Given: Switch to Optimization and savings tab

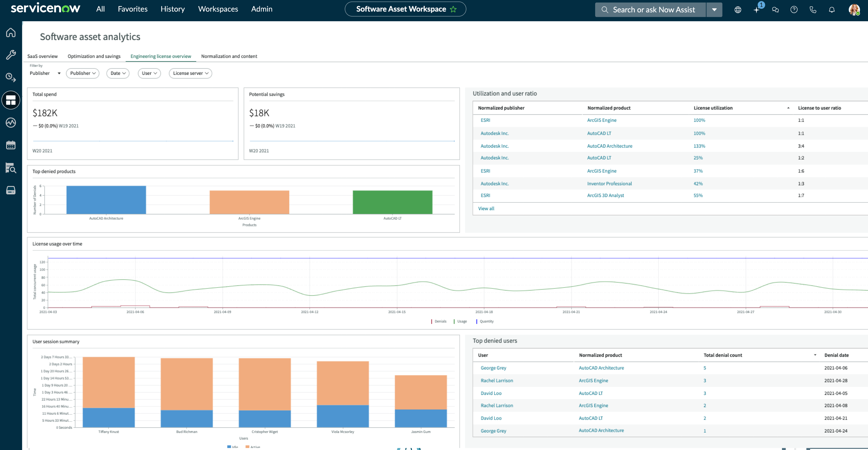Looking at the screenshot, I should click(94, 56).
